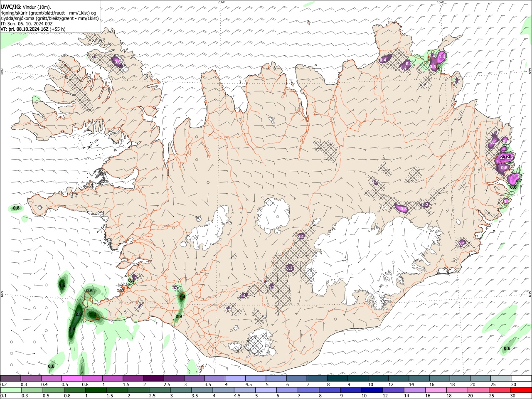Click the 0.6 value offshore in the southeast

click(507, 348)
